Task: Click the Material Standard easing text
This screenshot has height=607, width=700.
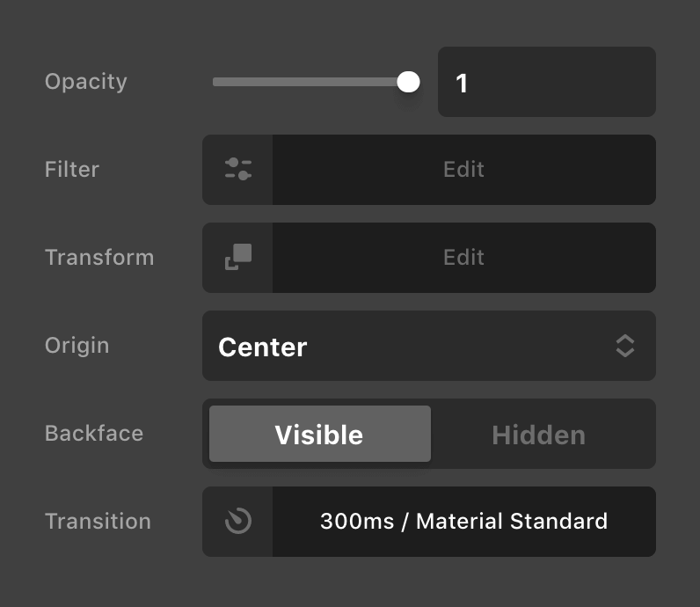Action: [x=512, y=521]
